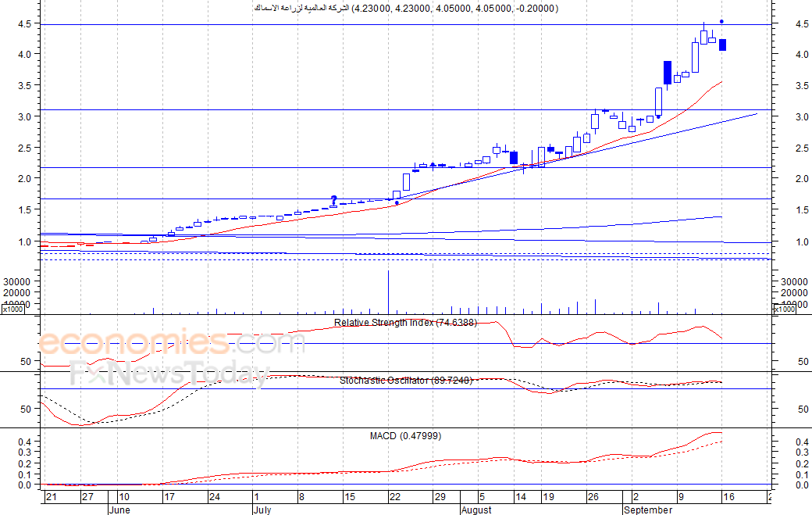Click the date label 8 on time axis
This screenshot has width=812, height=515.
click(301, 497)
